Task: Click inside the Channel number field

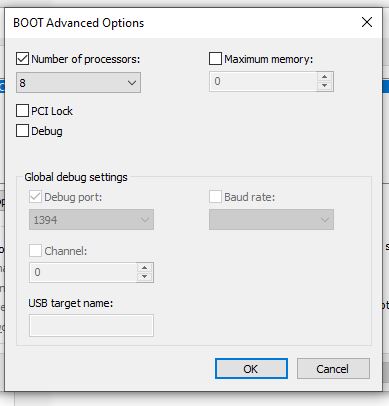Action: (x=83, y=272)
